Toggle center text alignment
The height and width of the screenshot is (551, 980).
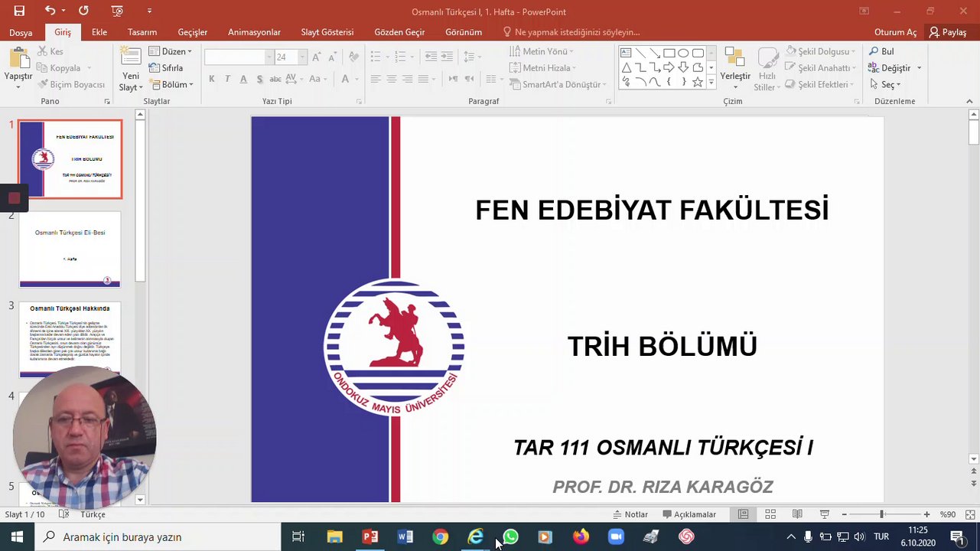pos(391,79)
